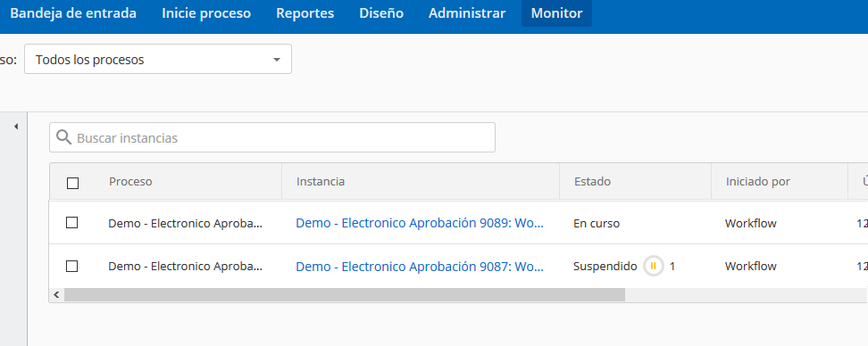Screen dimensions: 868x346
Task: Switch to the Diseño menu
Action: 381,13
